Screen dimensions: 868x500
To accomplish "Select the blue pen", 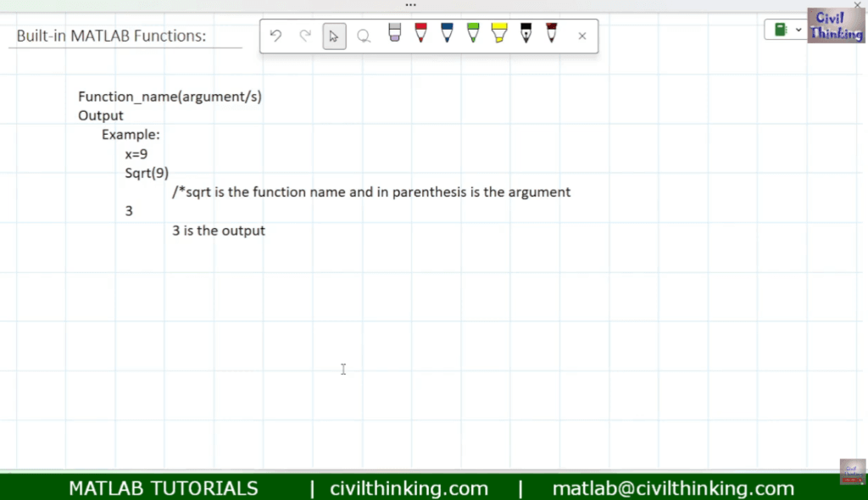I will pos(447,34).
